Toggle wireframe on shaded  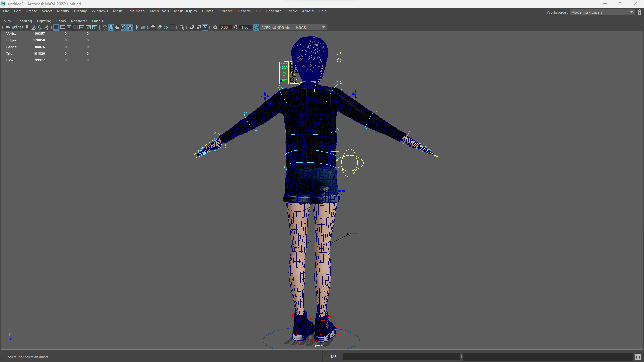point(124,27)
